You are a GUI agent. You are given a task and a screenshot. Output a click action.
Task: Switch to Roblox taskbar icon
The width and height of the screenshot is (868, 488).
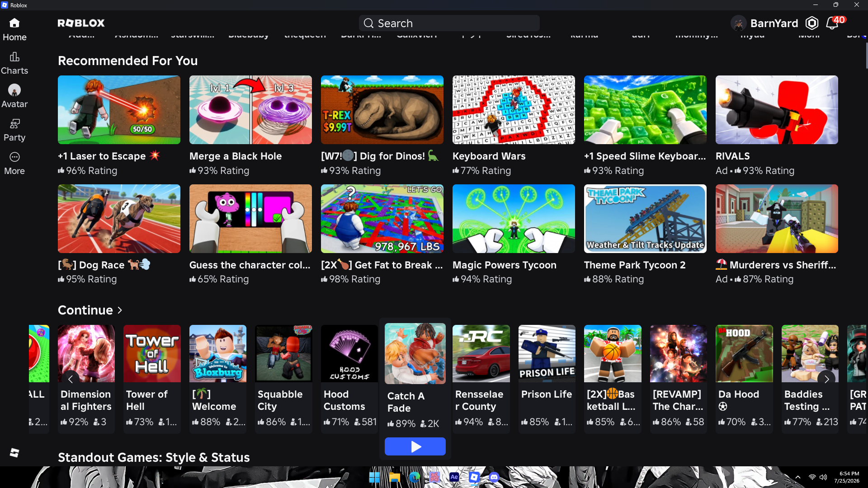click(474, 477)
